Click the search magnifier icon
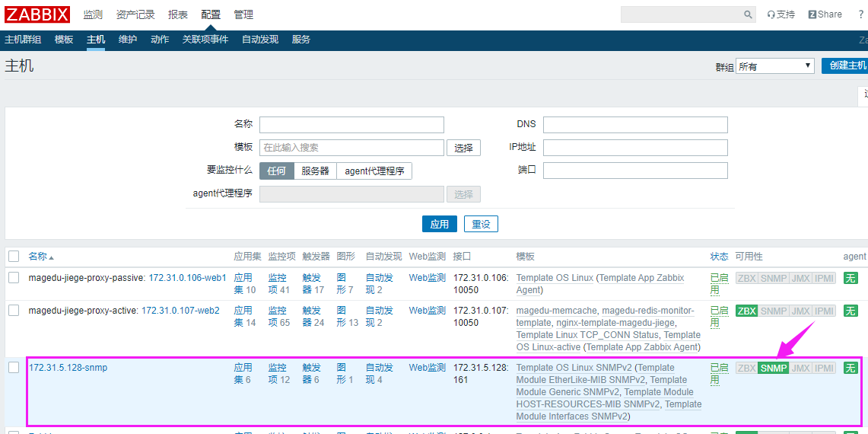 click(x=747, y=14)
